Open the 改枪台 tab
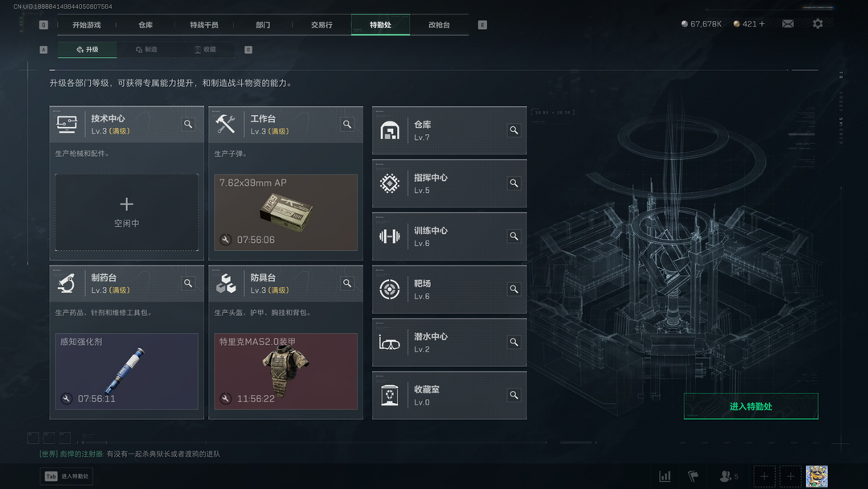 click(x=439, y=25)
